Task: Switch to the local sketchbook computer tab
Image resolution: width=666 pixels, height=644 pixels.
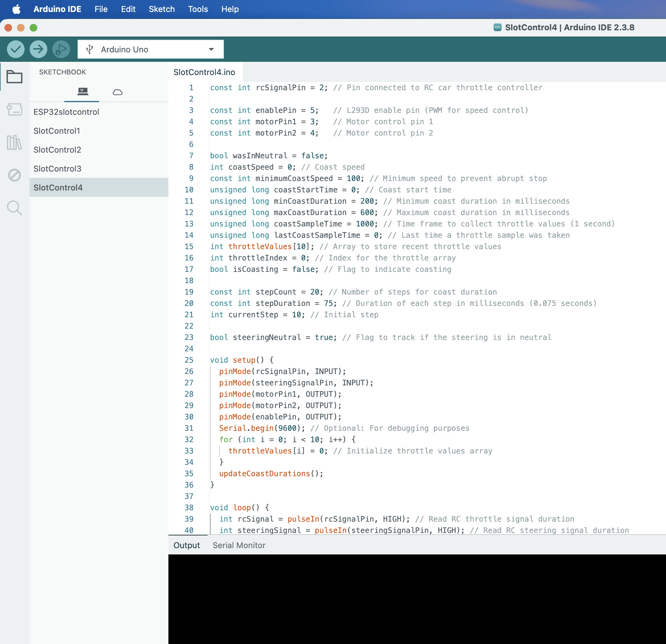Action: coord(83,91)
